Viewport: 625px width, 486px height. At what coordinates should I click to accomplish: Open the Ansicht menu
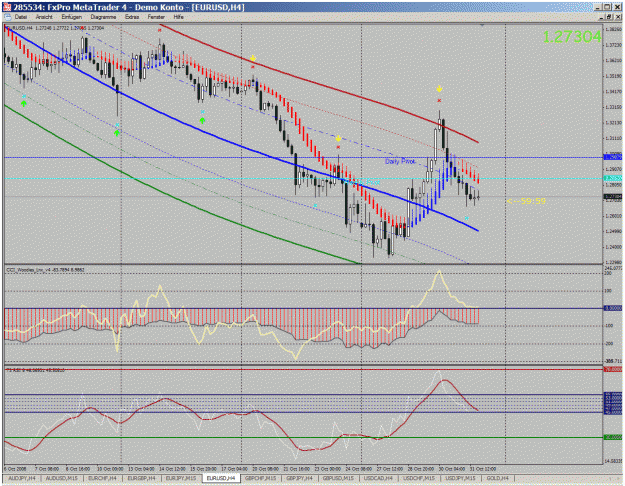coord(44,17)
